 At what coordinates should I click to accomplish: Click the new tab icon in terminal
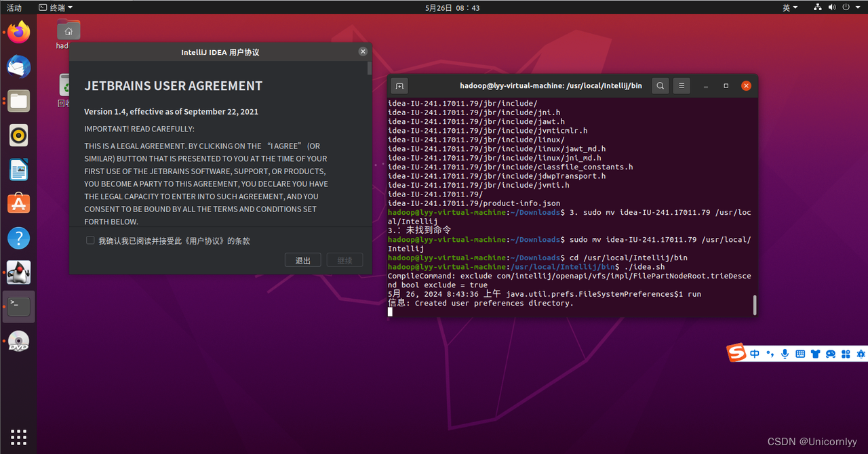tap(399, 86)
